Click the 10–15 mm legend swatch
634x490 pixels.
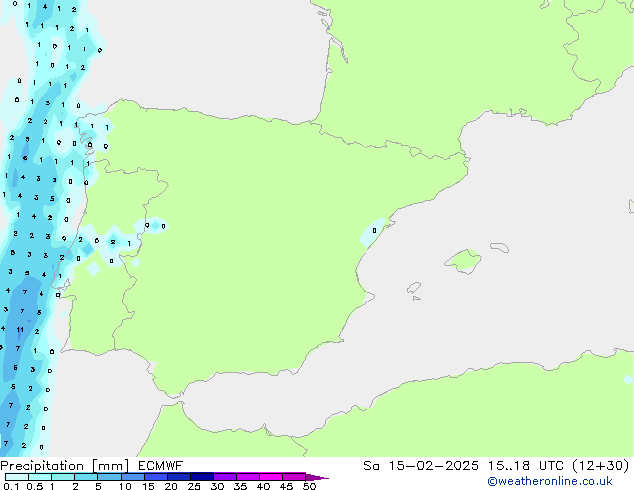(133, 477)
